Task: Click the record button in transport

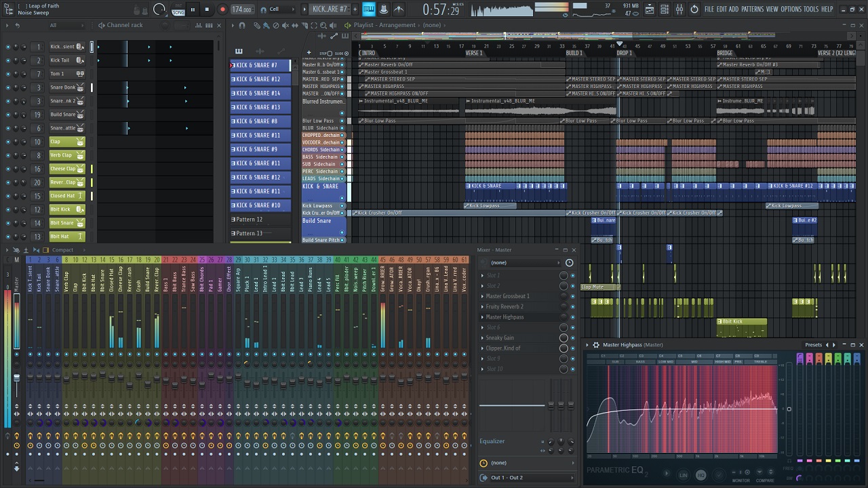Action: coord(222,9)
